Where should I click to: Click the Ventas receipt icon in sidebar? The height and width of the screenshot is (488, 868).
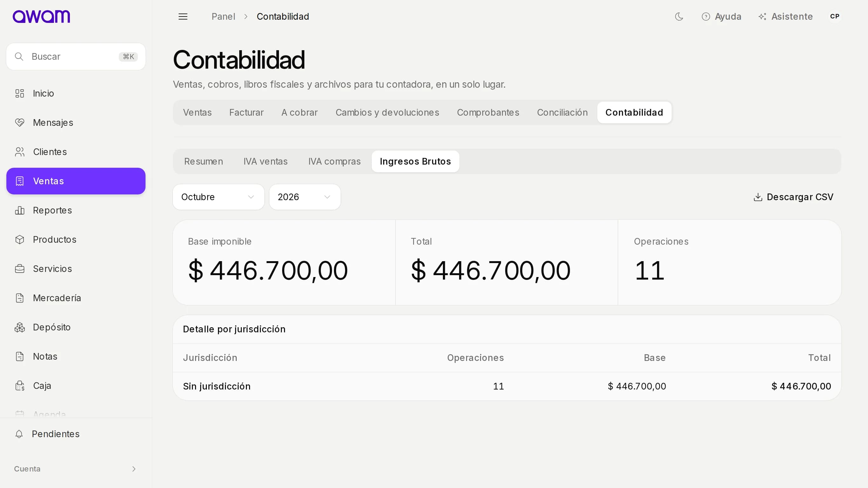[x=20, y=181]
